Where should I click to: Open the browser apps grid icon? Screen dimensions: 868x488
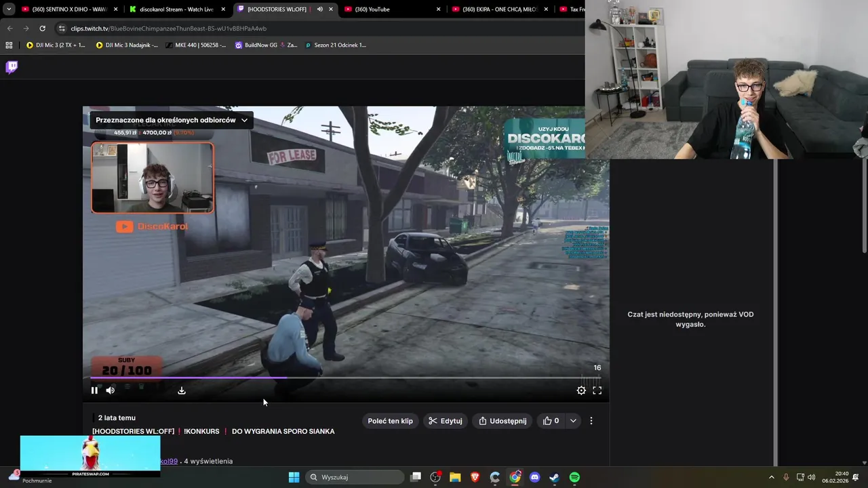9,45
